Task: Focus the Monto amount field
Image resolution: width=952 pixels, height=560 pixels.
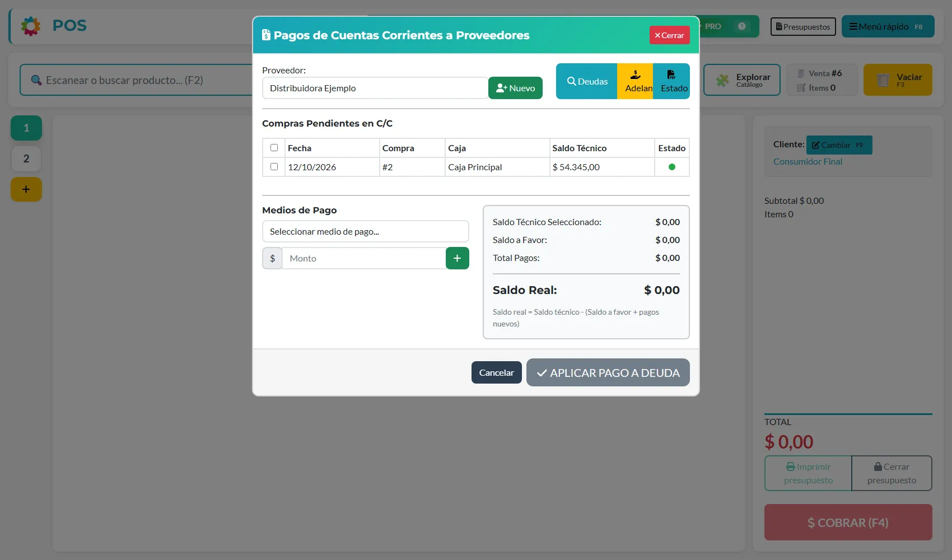Action: click(x=364, y=258)
